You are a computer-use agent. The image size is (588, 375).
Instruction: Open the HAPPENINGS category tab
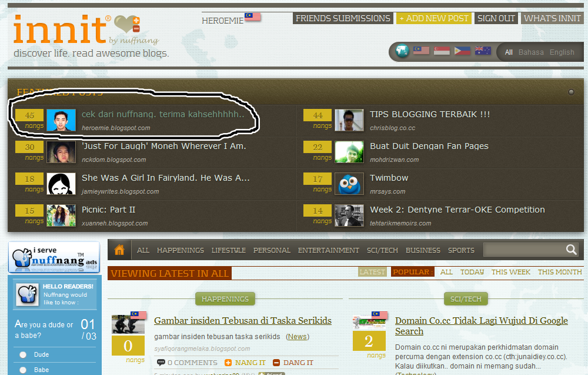pos(181,250)
